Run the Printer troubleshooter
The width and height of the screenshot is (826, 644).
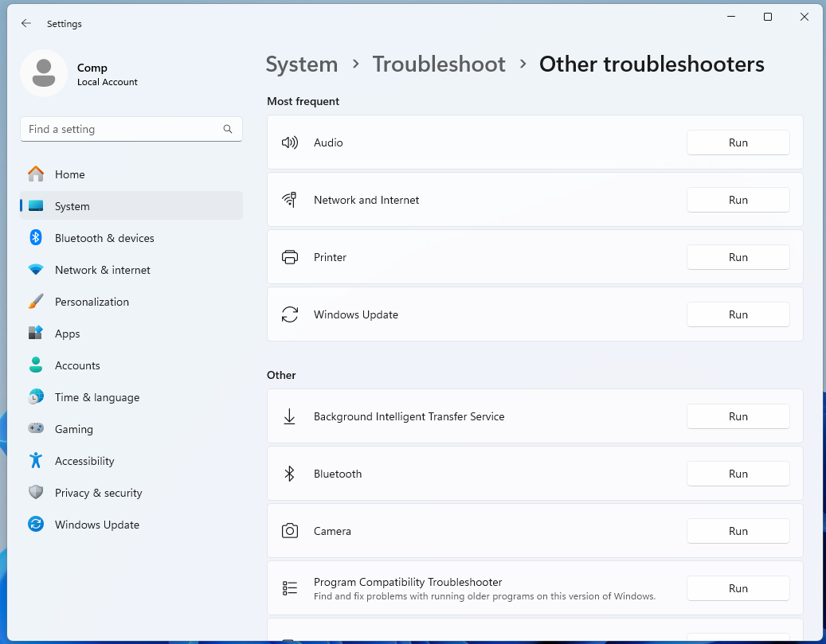pyautogui.click(x=738, y=257)
